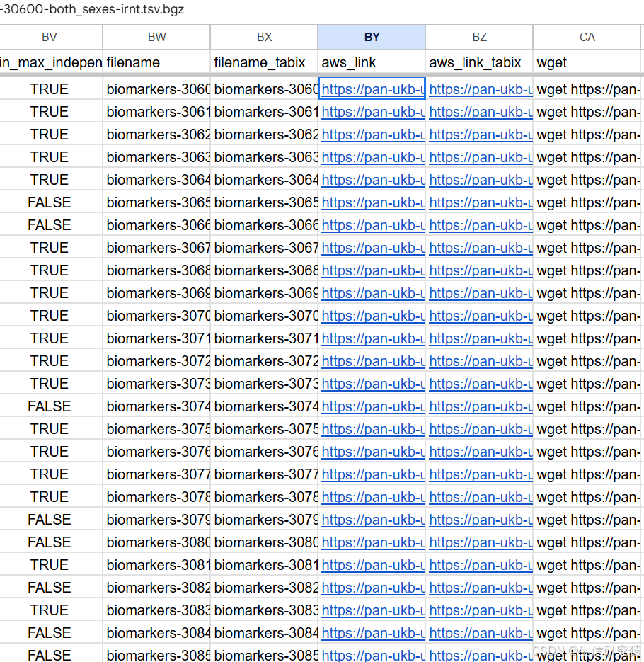Viewport: 644px width, 662px height.
Task: Open aws_link_tabix in the biomarkers-3079 row
Action: [481, 520]
